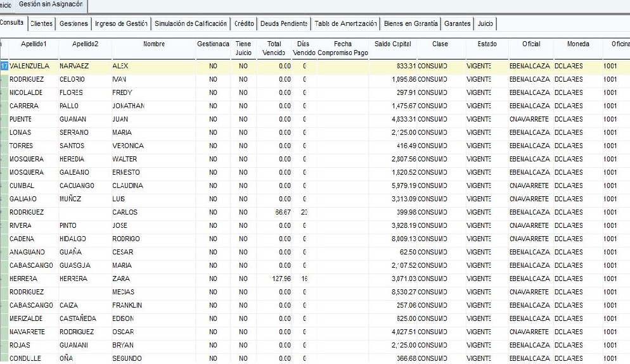Select the Tabla de Amortización tab

pyautogui.click(x=345, y=23)
